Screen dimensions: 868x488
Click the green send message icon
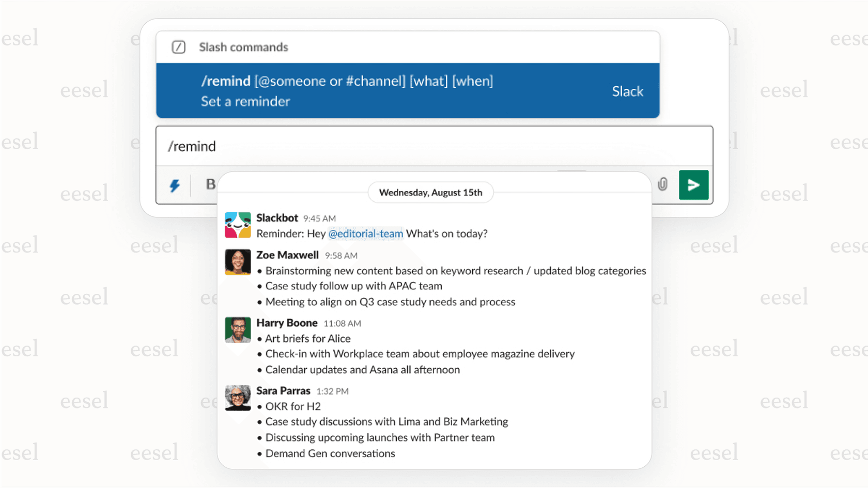tap(694, 185)
